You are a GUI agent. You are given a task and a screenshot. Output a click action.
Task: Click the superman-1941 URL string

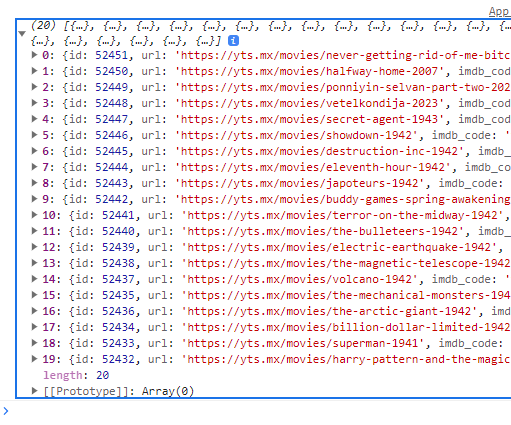[304, 343]
